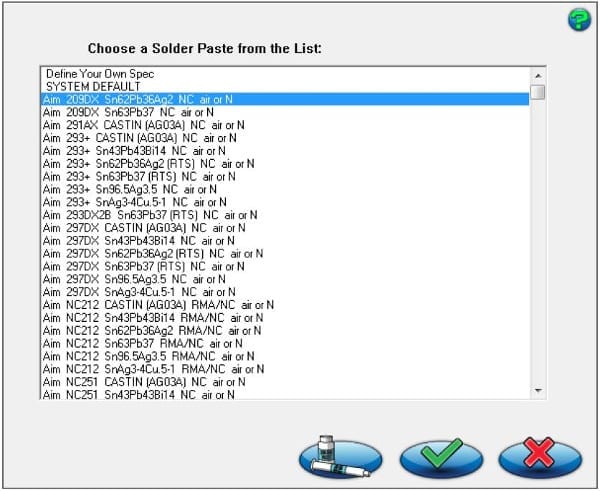Image resolution: width=600 pixels, height=491 pixels.
Task: Select Aim NC212 Sn62Pb36Ag2 RMA/NC row
Action: [x=285, y=331]
